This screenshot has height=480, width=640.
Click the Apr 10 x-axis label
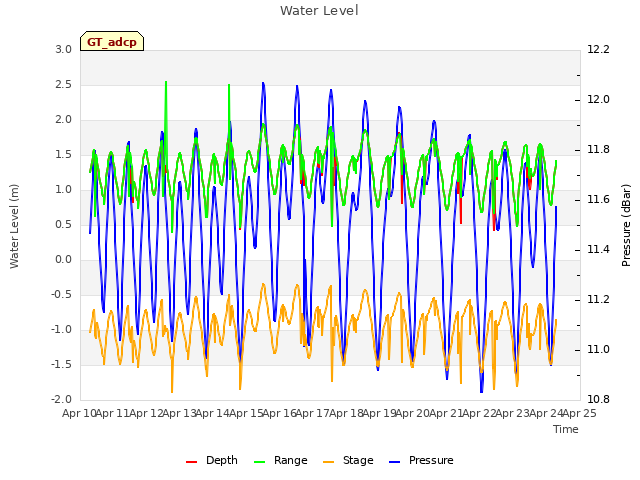click(79, 413)
